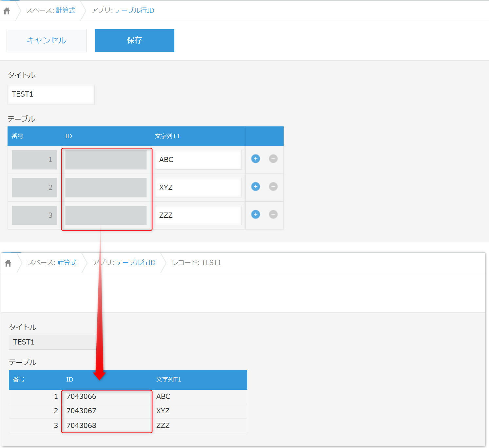Add a row after the XYZ row
This screenshot has width=489, height=448.
pyautogui.click(x=255, y=187)
